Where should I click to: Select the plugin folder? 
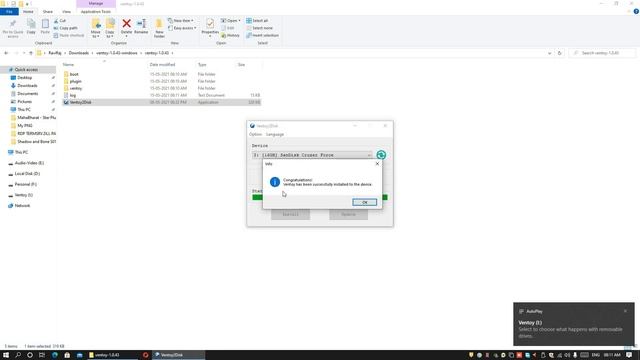click(76, 81)
